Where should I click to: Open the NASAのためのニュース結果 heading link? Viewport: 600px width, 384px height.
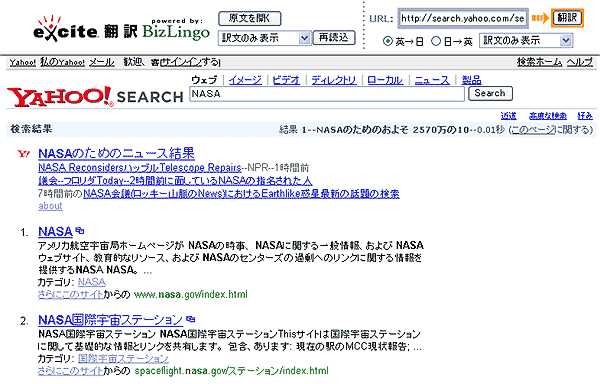(x=116, y=153)
